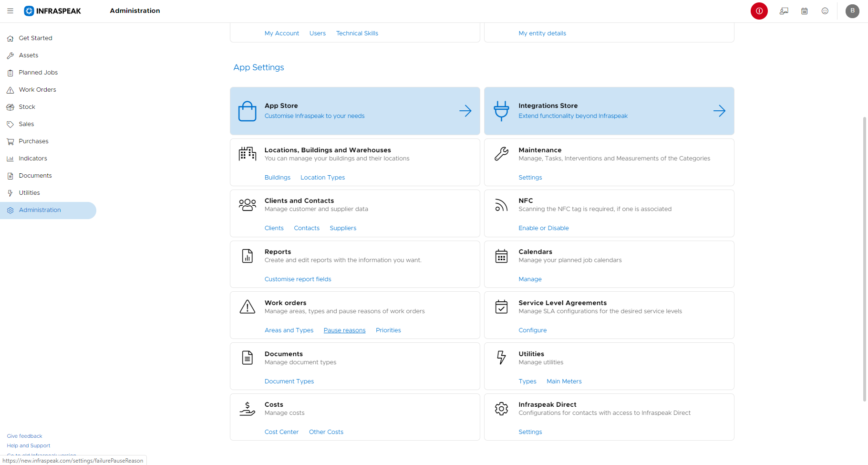Click the Work orders warning triangle icon
Screen dimensions: 868x465
point(248,306)
